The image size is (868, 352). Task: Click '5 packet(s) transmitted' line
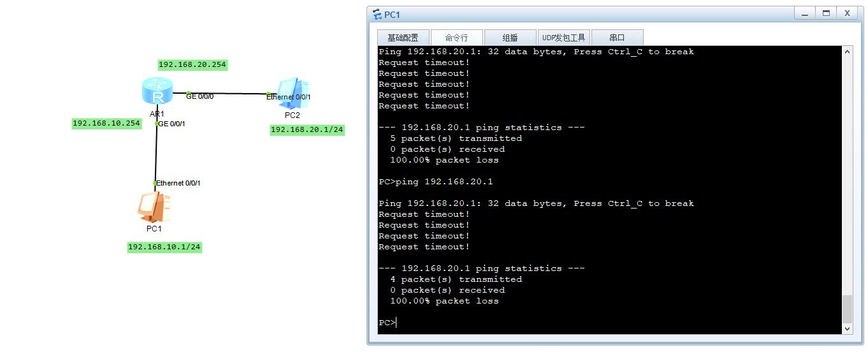(456, 138)
